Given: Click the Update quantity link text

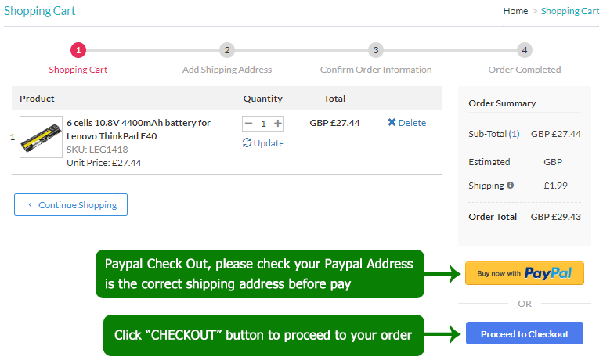Looking at the screenshot, I should point(269,143).
